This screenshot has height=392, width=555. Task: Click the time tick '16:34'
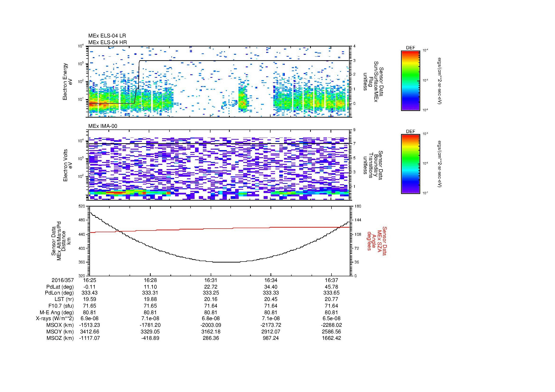[x=271, y=280]
